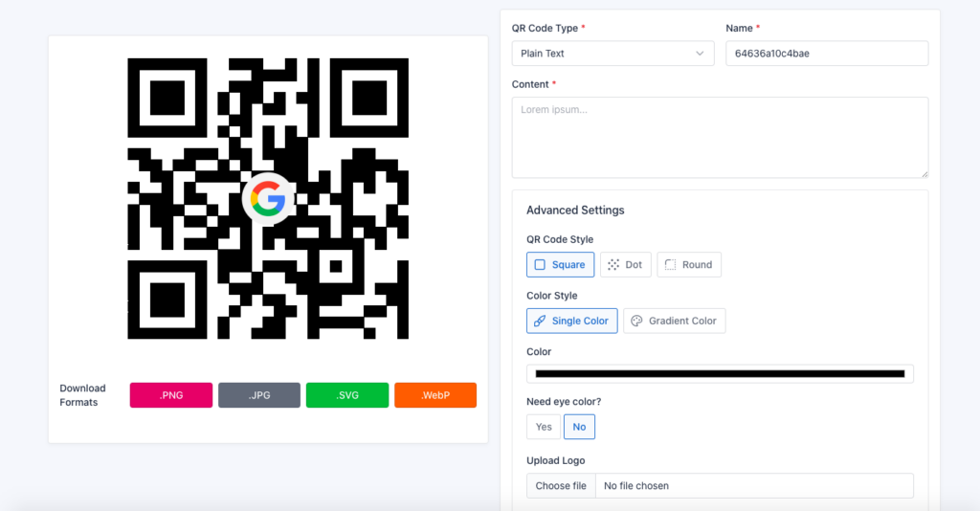
Task: Download QR code as .WebP
Action: [435, 395]
